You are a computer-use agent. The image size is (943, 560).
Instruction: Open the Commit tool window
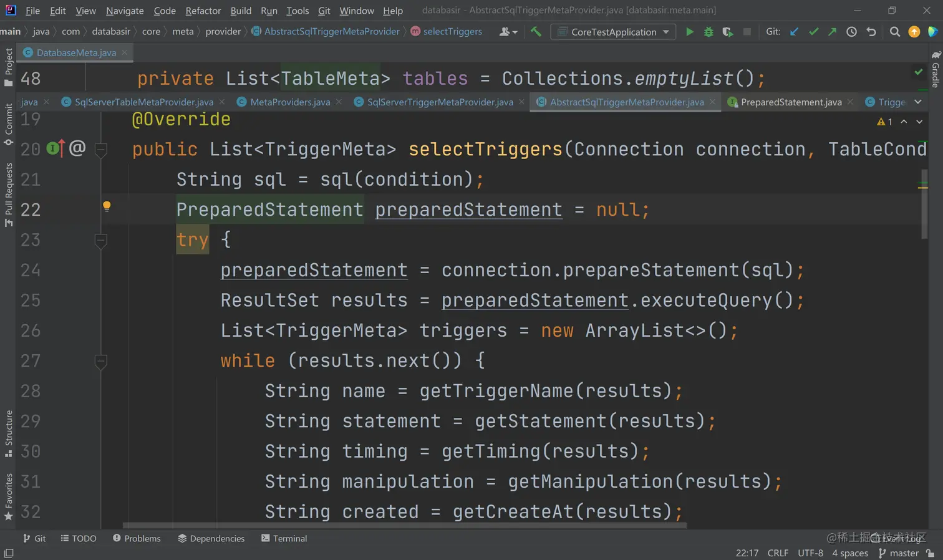[x=8, y=124]
